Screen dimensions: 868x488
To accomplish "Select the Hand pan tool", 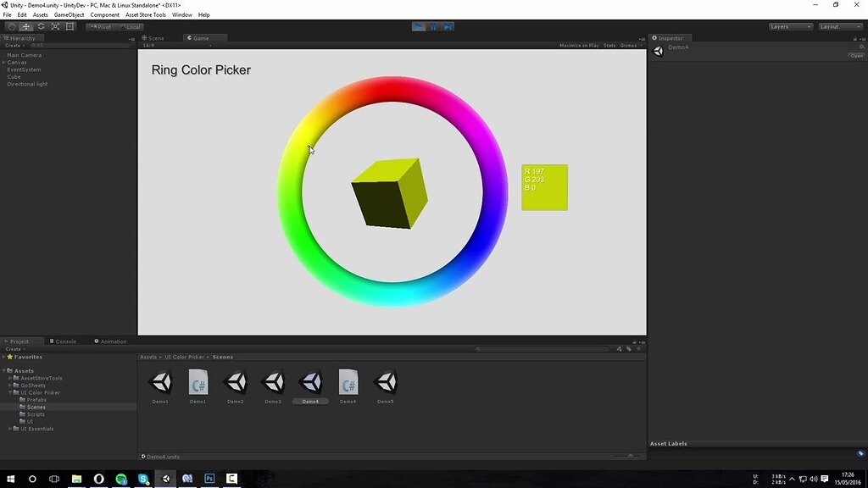I will click(11, 26).
